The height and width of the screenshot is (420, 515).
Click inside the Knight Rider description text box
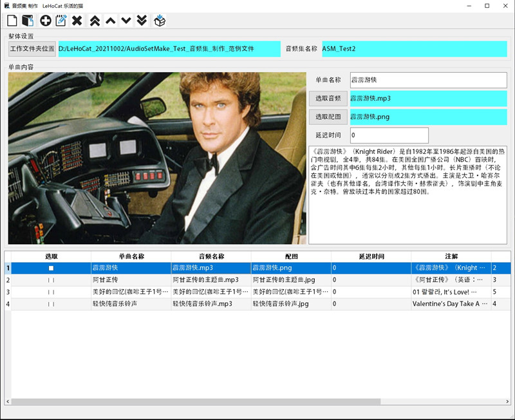point(407,195)
